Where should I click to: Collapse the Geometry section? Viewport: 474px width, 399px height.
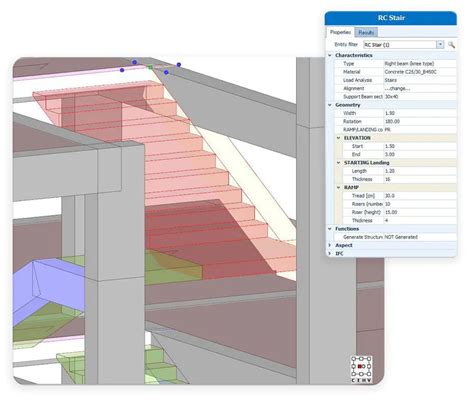tap(330, 105)
